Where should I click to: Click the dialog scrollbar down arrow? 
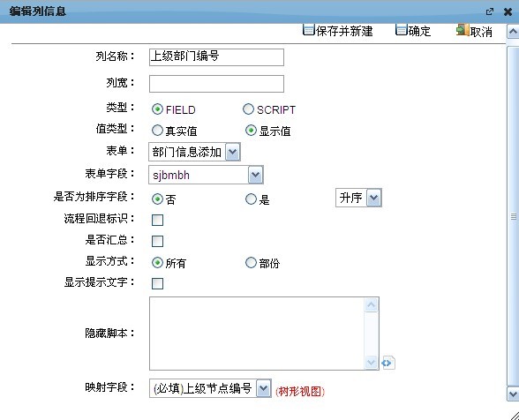tap(513, 394)
